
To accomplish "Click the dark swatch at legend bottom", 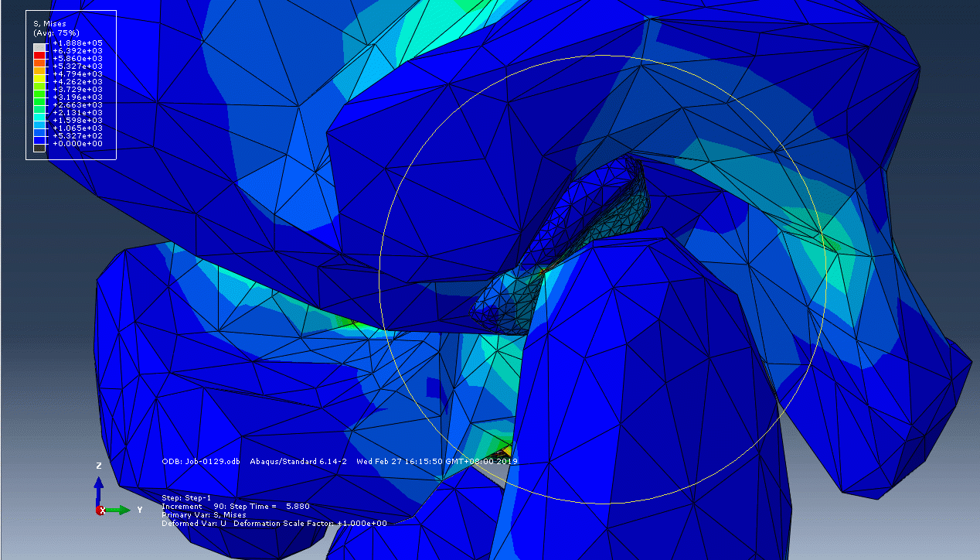I will [39, 147].
